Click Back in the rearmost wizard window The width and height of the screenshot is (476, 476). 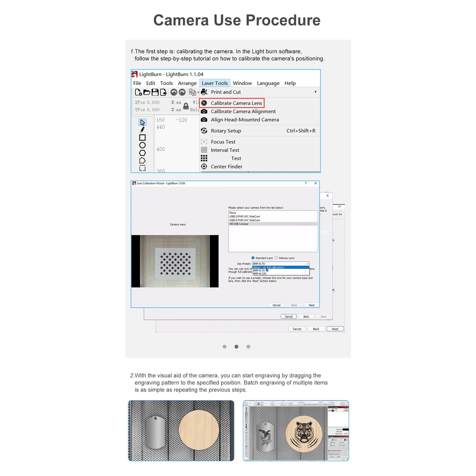[316, 329]
